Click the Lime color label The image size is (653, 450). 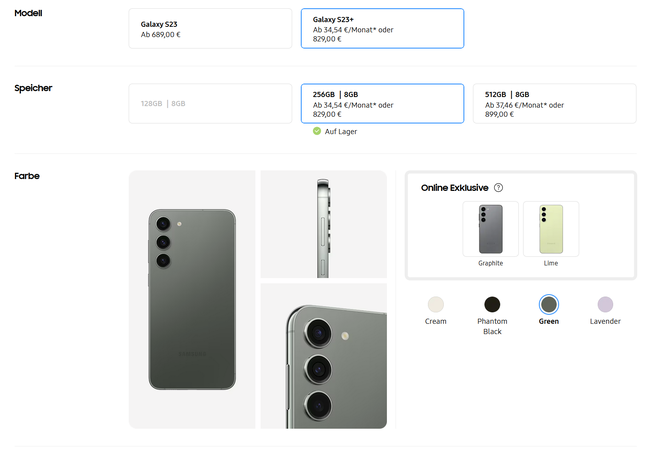point(550,263)
